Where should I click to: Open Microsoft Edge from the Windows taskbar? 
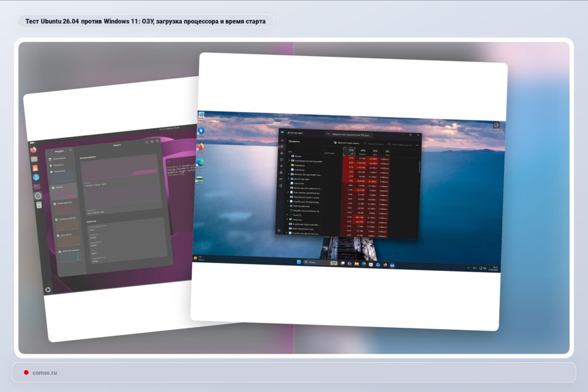tap(364, 264)
